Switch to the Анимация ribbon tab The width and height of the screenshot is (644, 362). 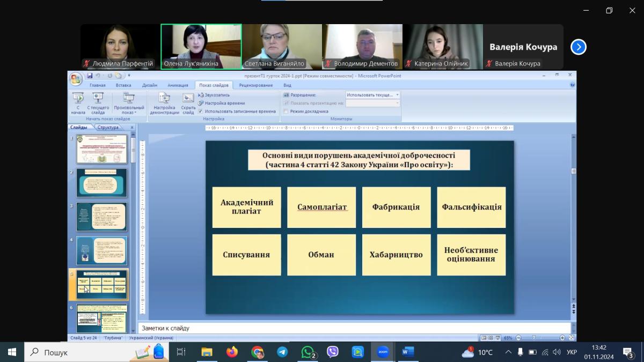(x=178, y=85)
